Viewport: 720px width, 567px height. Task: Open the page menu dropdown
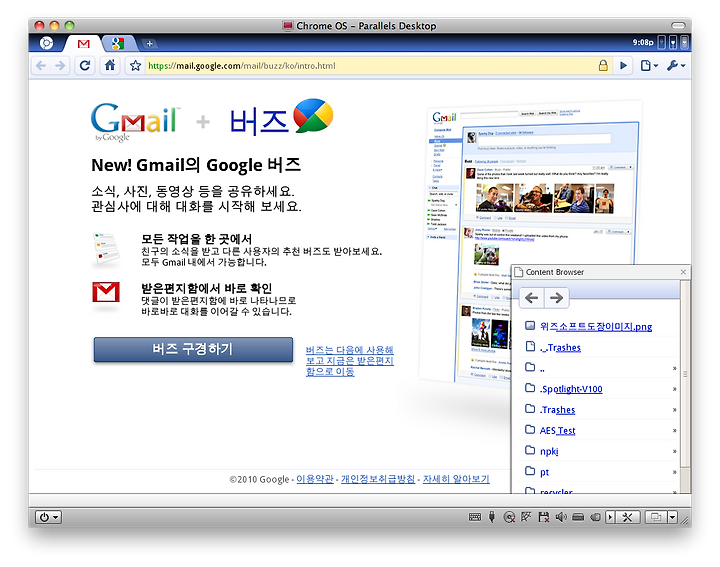pos(649,66)
